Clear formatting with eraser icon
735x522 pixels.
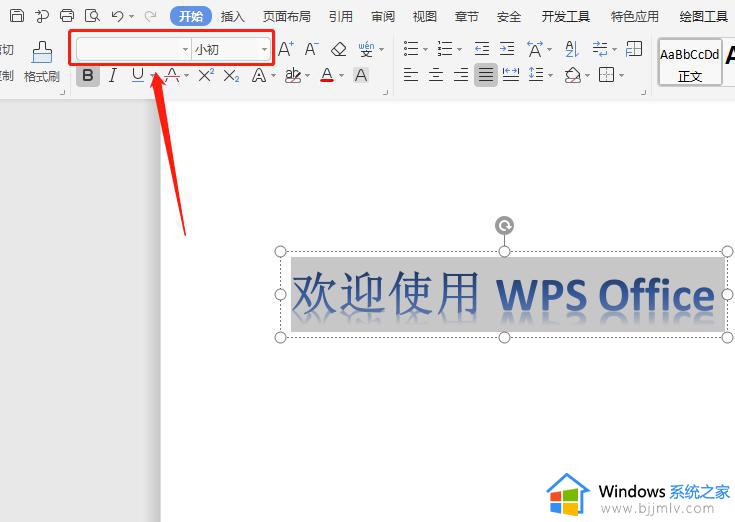[x=338, y=49]
